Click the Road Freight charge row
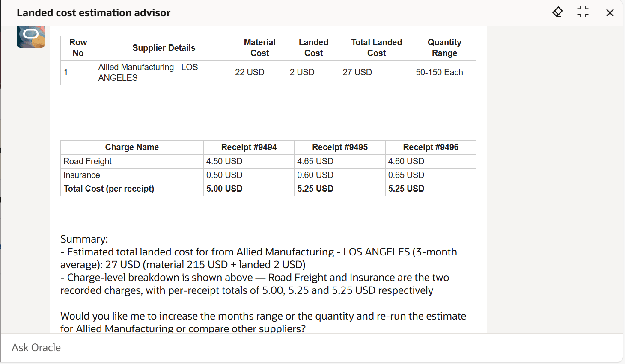 (x=87, y=161)
